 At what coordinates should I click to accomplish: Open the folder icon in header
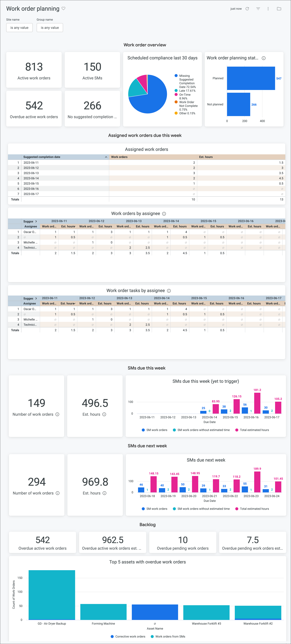pyautogui.click(x=279, y=9)
